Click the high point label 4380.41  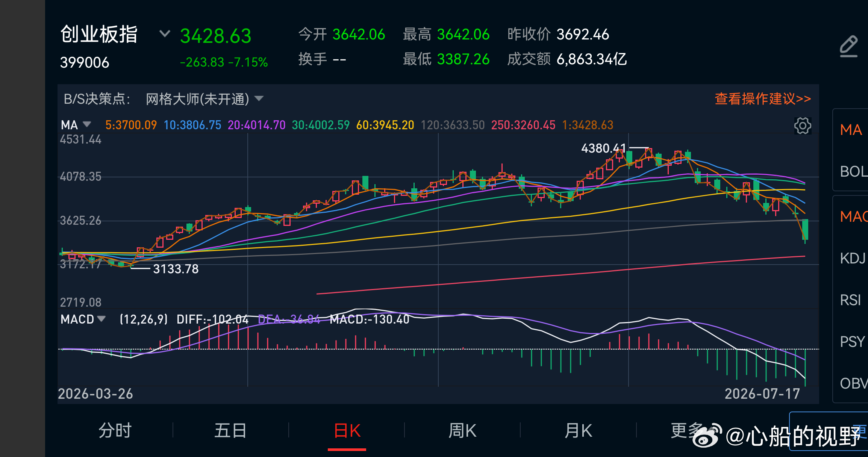(x=603, y=148)
